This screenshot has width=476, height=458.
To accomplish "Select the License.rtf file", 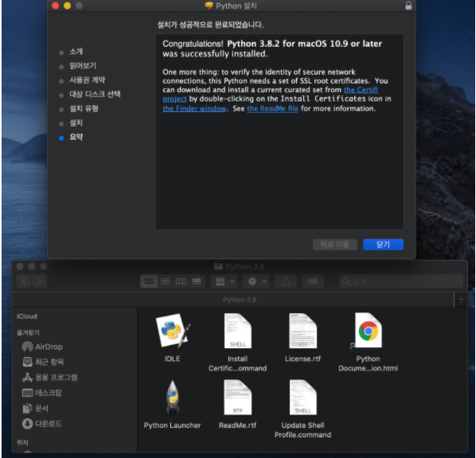I will pyautogui.click(x=302, y=332).
